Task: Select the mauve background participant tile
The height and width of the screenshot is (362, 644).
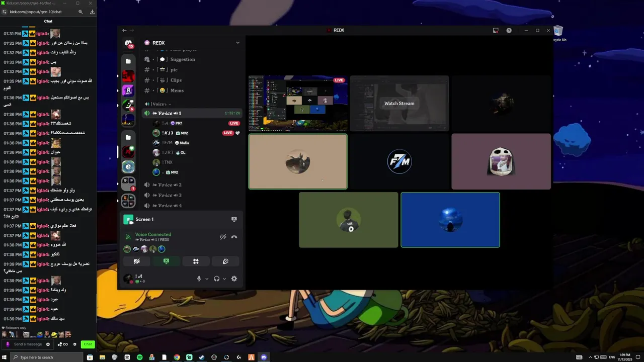Action: tap(501, 161)
